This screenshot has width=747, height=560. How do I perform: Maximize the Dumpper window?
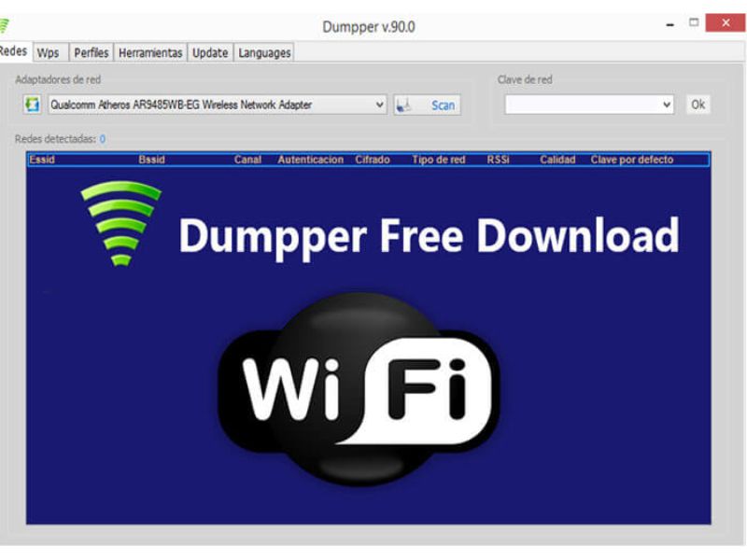pyautogui.click(x=694, y=22)
